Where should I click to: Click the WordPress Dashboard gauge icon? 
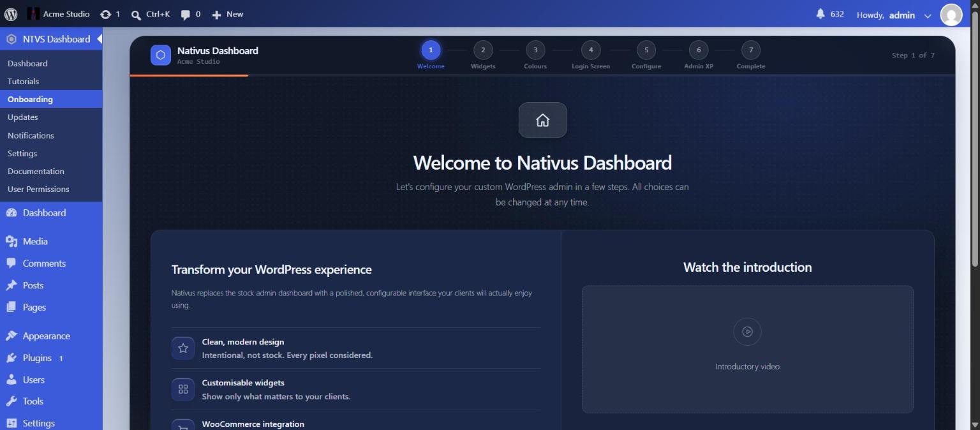coord(11,213)
